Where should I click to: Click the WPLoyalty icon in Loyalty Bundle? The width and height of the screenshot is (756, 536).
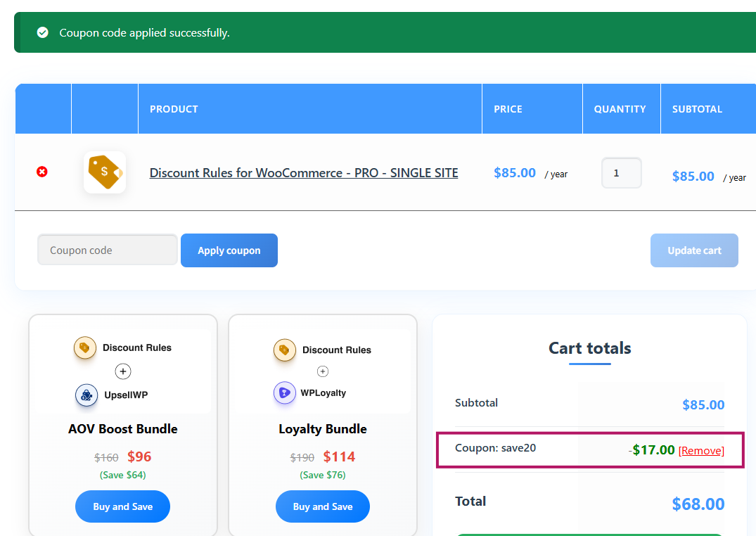click(x=286, y=393)
